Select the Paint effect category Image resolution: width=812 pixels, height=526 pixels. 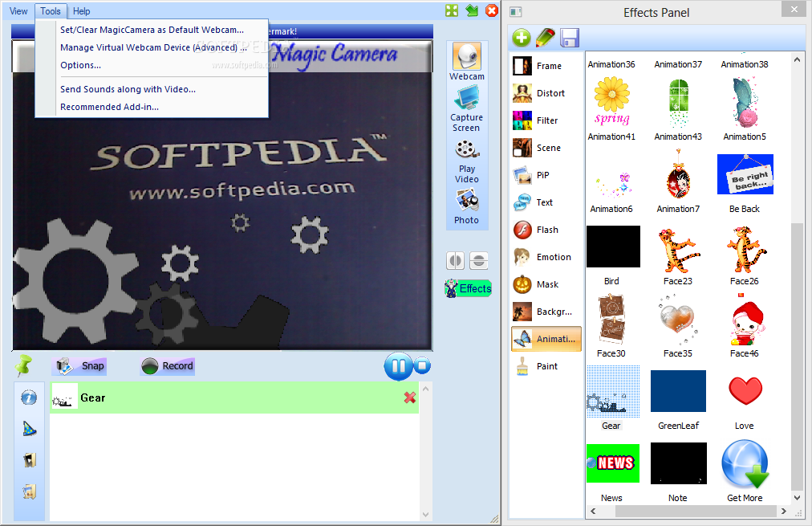pyautogui.click(x=546, y=366)
